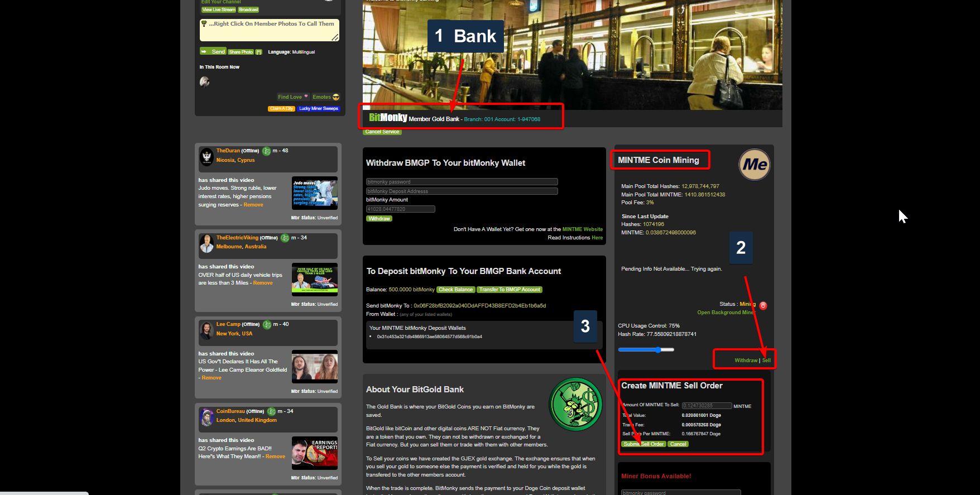Image resolution: width=980 pixels, height=495 pixels.
Task: Focus Miner Bonus bitmonky password field
Action: [681, 492]
